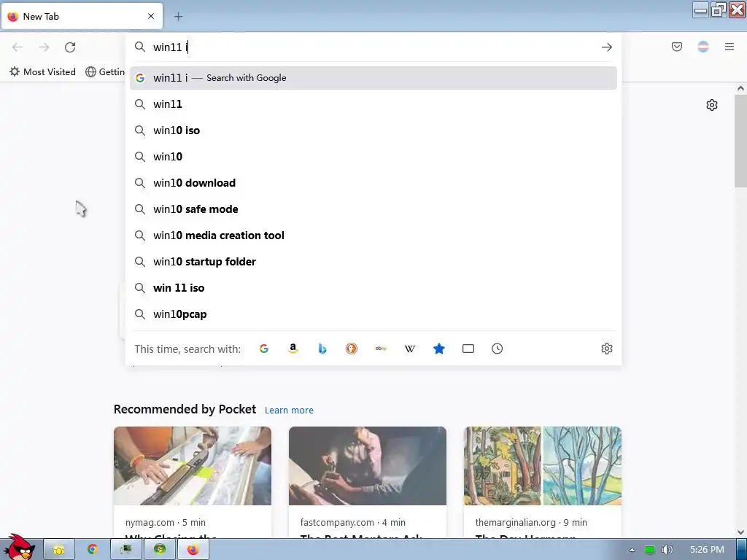Choose the 'win 11 iso' suggestion
747x560 pixels.
[373, 287]
